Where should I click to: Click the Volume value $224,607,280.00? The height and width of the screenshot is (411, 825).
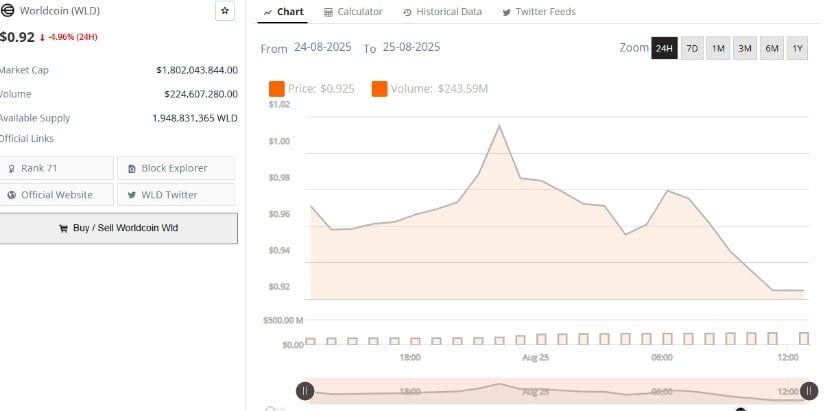tap(200, 94)
